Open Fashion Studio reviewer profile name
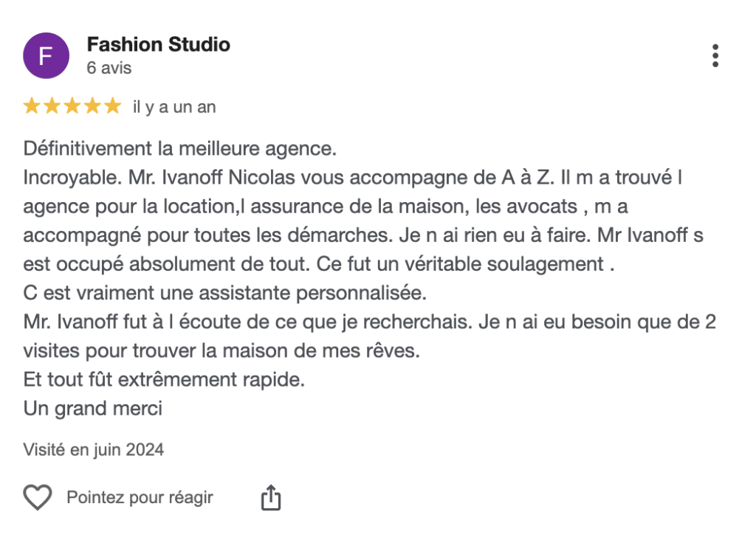Screen dimensions: 756x540 coord(159,44)
